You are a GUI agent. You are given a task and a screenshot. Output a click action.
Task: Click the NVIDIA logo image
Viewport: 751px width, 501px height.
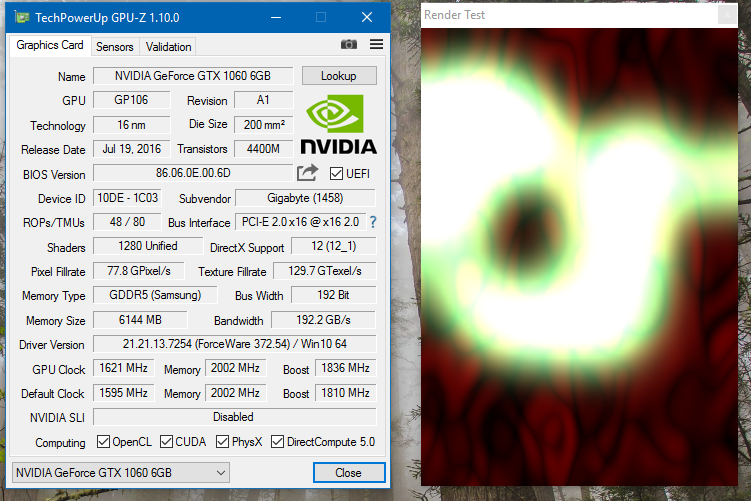tap(339, 125)
